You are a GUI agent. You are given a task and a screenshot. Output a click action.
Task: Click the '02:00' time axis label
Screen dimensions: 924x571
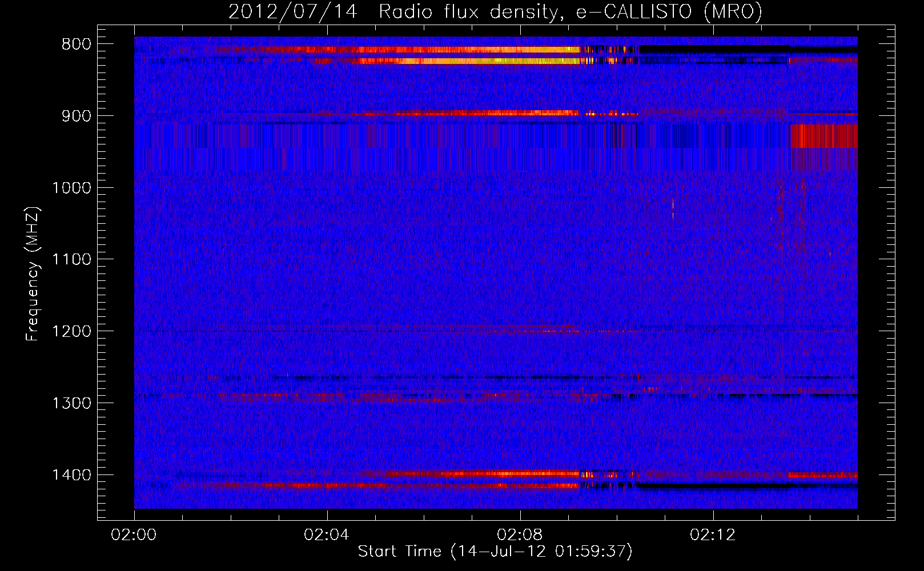[134, 535]
